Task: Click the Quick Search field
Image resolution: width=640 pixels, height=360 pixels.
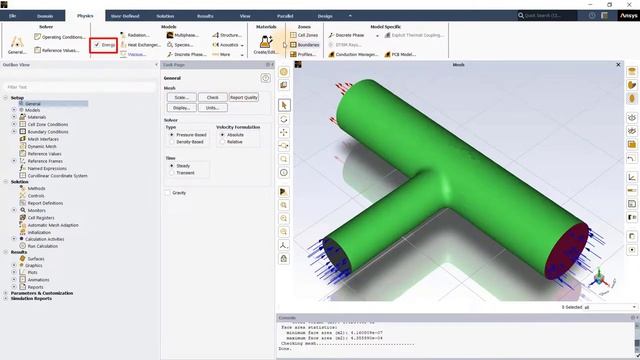Action: pos(547,16)
